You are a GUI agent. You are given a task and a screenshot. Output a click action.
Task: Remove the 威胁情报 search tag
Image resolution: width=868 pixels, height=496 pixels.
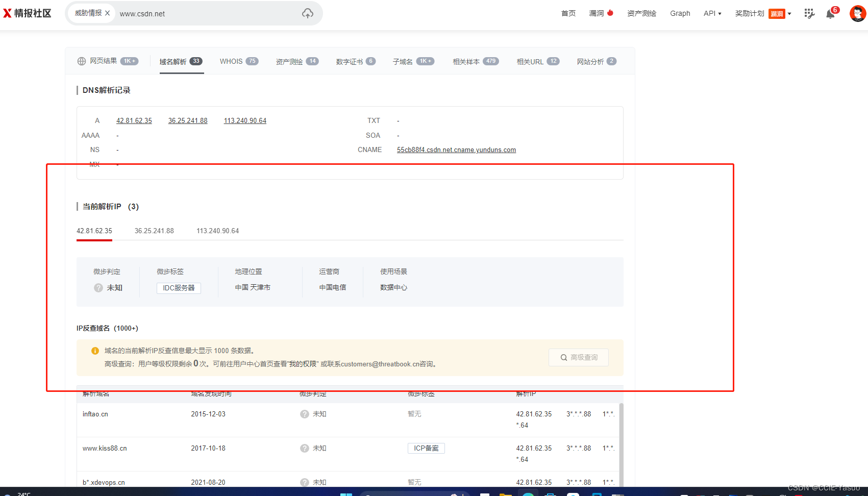108,13
